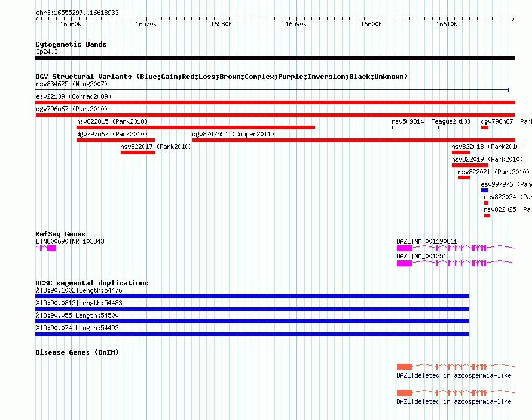This screenshot has height=420, width=532.
Task: Click the small red nsv822025 bar
Action: (487, 215)
